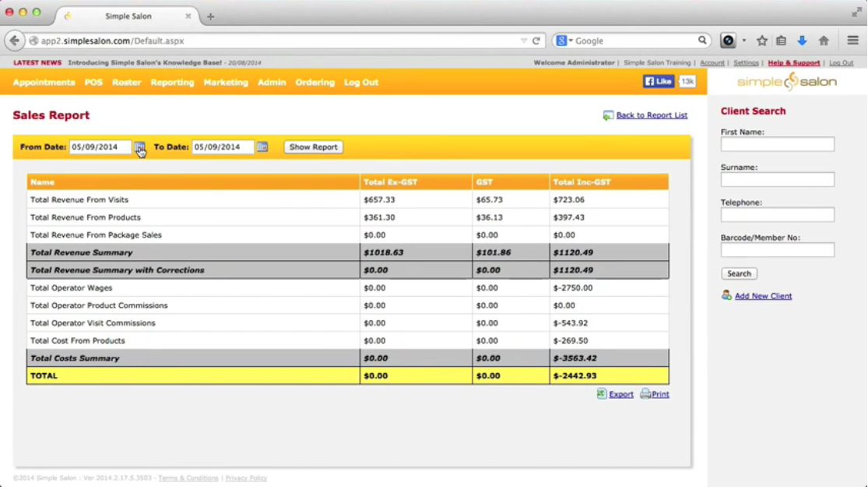Open the Reporting menu
Image resolution: width=868 pixels, height=490 pixels.
[172, 83]
